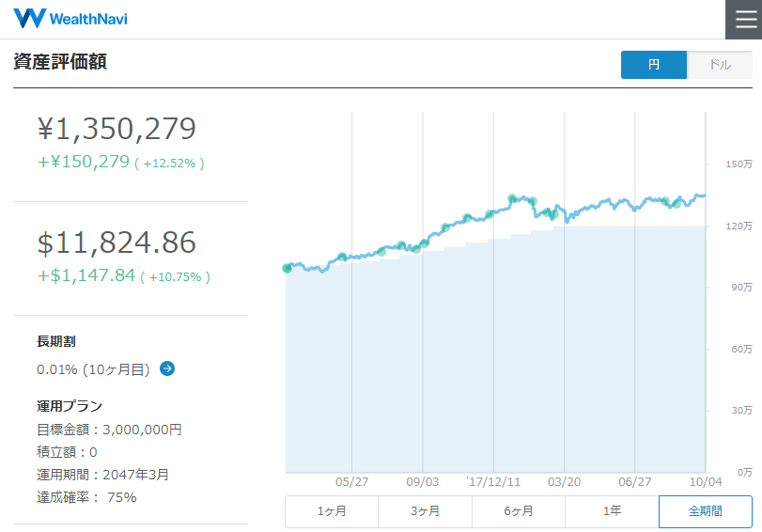The image size is (762, 532).
Task: Select the 1年 chart period
Action: point(612,511)
